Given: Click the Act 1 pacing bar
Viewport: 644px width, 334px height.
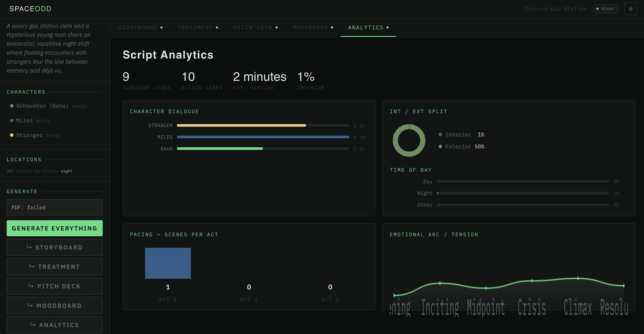Looking at the screenshot, I should click(x=168, y=263).
